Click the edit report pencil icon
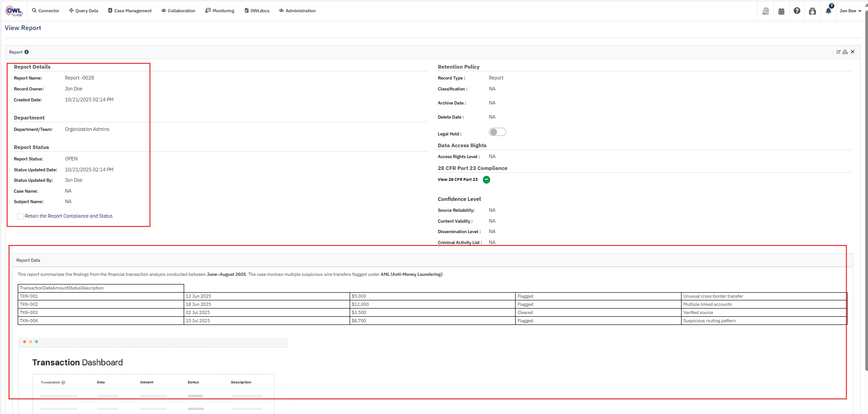 click(x=838, y=52)
